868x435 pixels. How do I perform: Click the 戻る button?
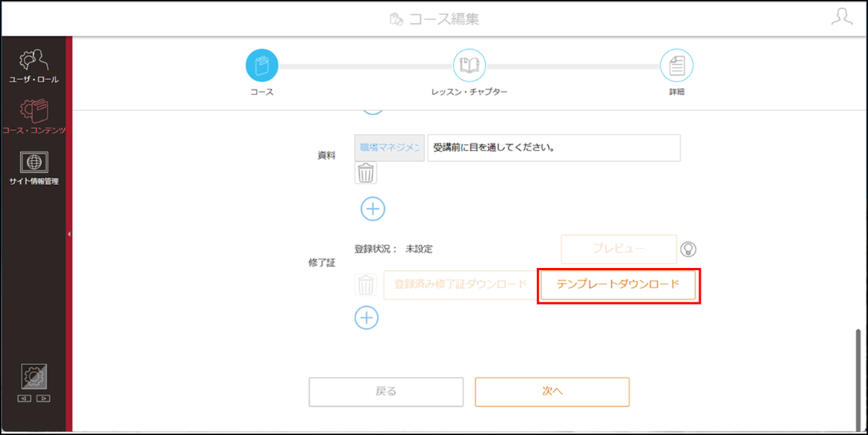(x=386, y=392)
